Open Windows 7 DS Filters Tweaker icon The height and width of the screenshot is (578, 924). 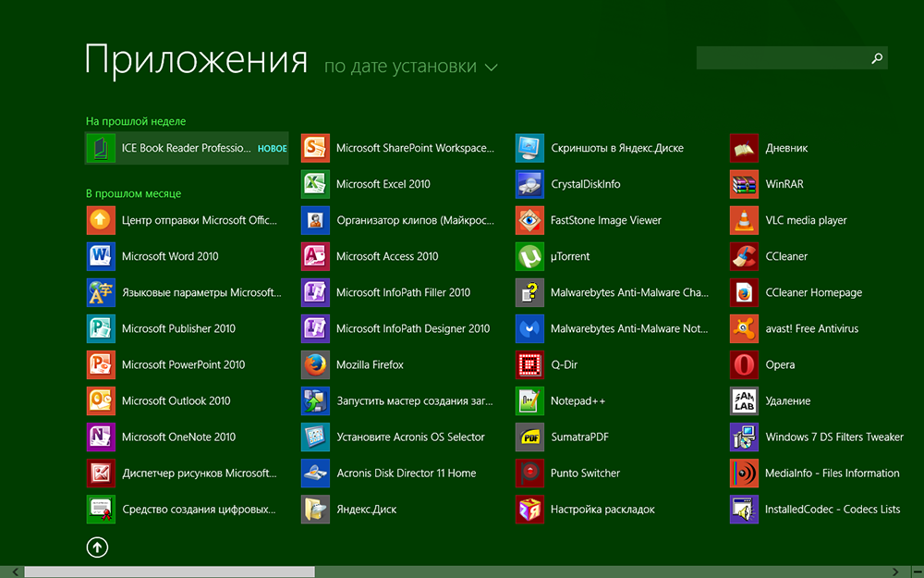[x=744, y=437]
